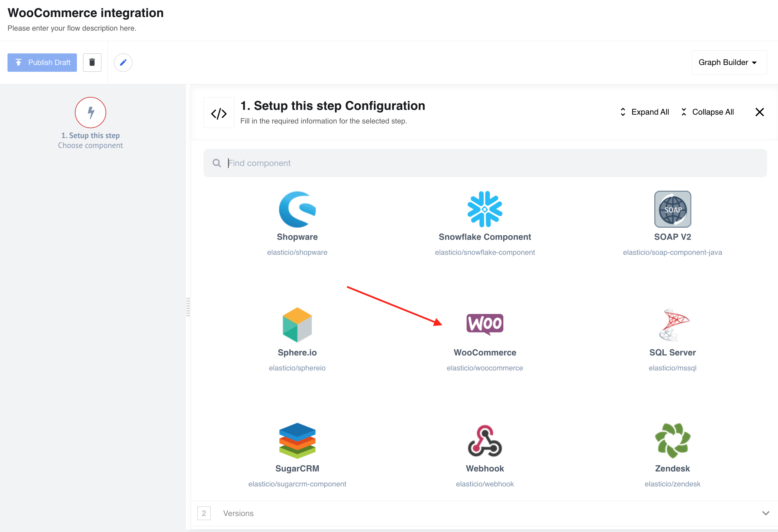Click the Shopware component name

coord(297,237)
